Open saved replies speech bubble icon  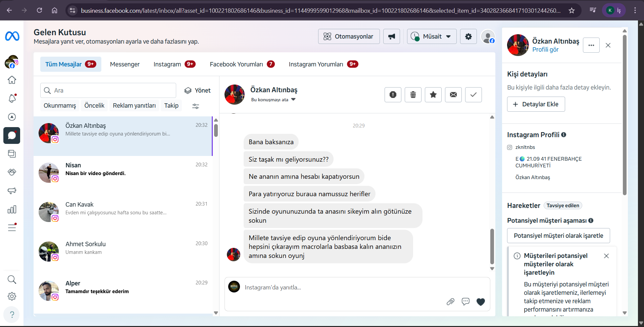tap(465, 302)
